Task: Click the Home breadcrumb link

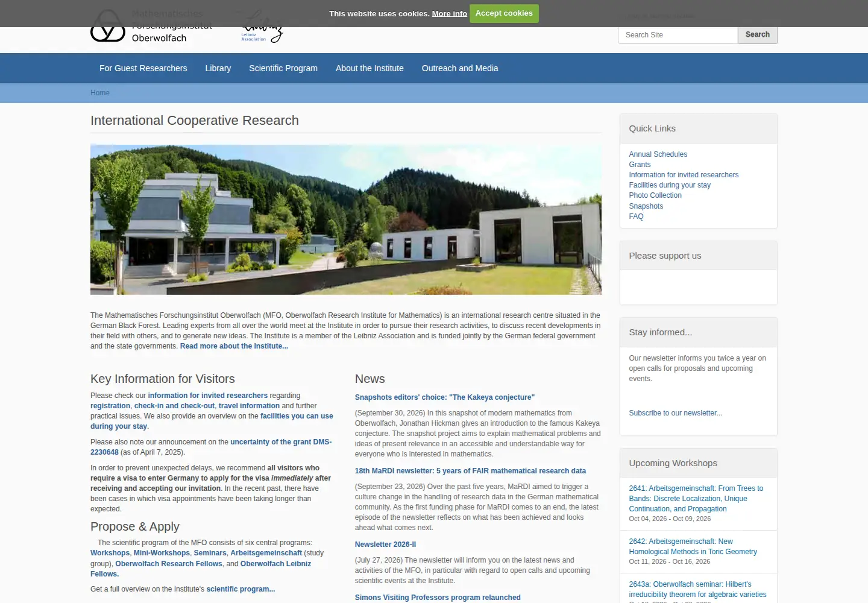Action: pos(100,93)
